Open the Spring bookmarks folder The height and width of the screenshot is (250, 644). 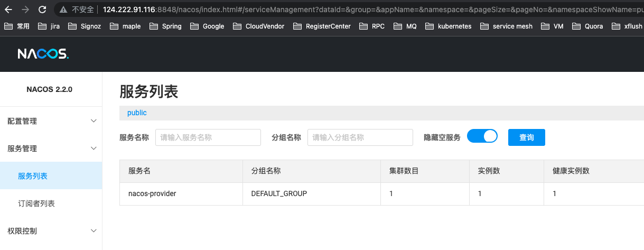click(x=165, y=26)
